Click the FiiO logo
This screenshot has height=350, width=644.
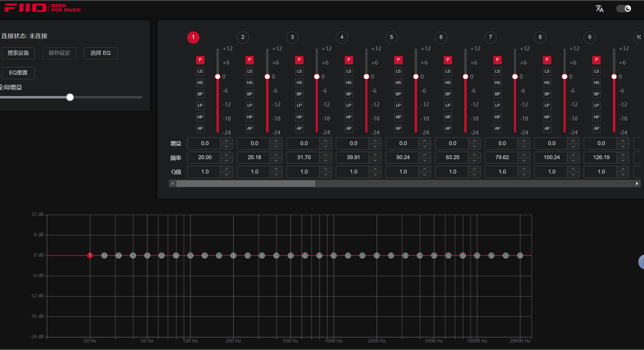point(42,8)
